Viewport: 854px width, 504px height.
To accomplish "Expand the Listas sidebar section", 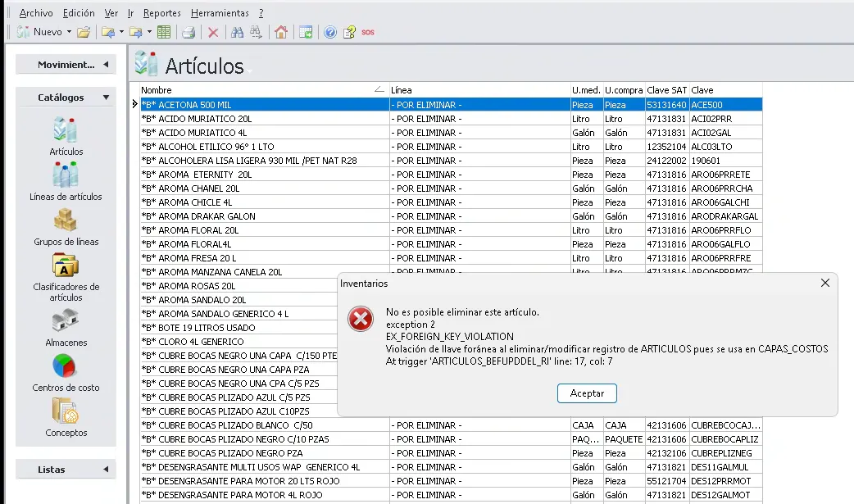I will [66, 470].
